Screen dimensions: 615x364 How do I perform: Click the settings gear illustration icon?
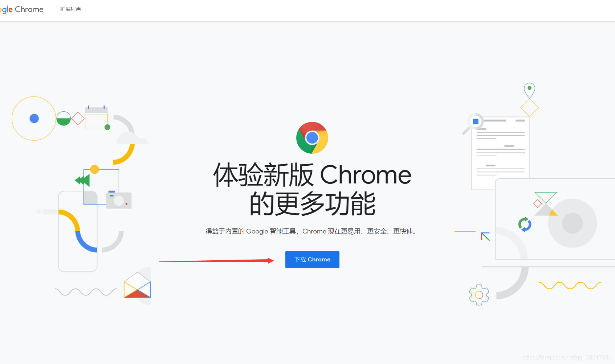pyautogui.click(x=479, y=295)
